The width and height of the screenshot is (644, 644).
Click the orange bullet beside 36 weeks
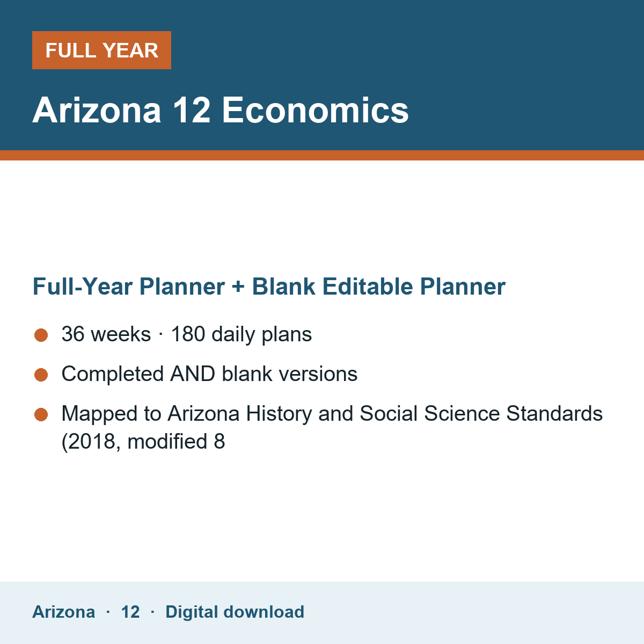point(41,335)
